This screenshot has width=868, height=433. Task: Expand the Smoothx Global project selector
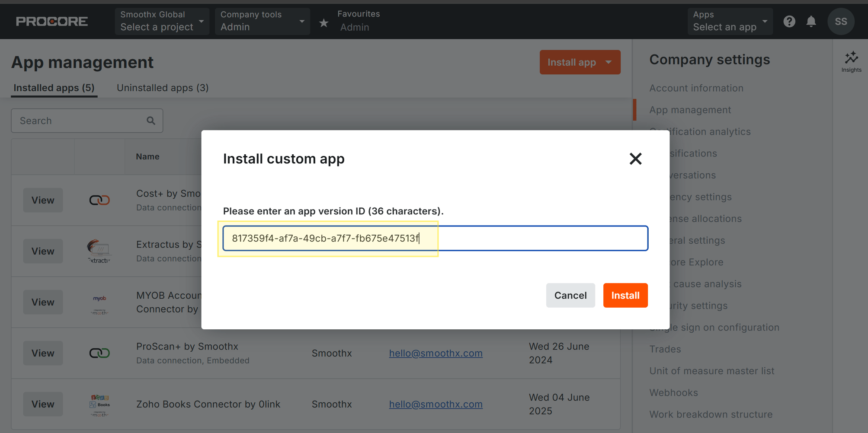[x=162, y=21]
